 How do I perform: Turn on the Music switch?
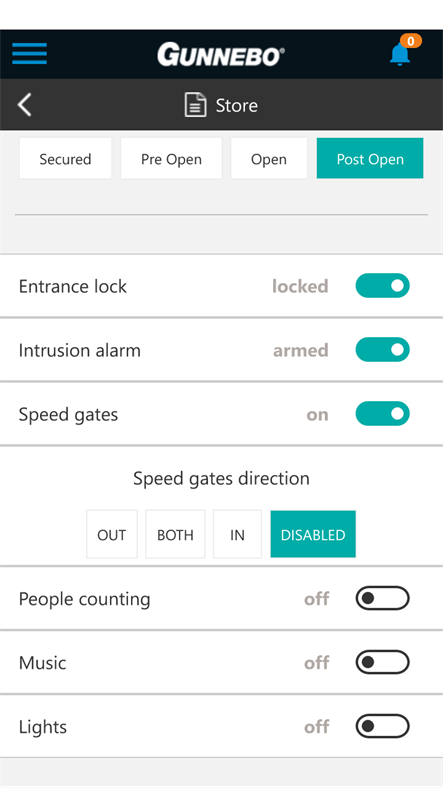pos(383,662)
